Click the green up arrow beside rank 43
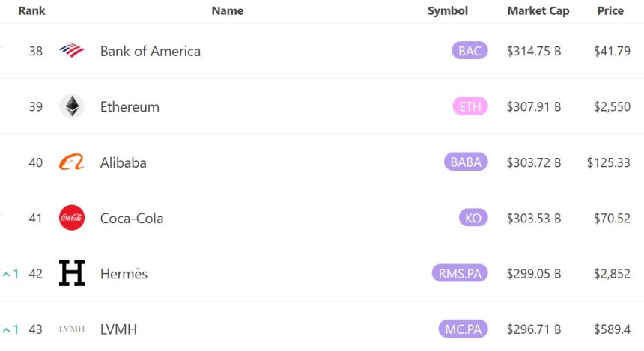Viewport: 644px width, 351px height. point(7,330)
